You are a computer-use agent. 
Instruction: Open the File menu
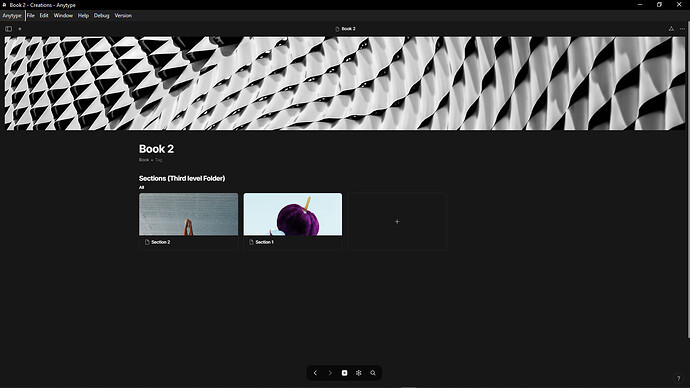[x=31, y=15]
